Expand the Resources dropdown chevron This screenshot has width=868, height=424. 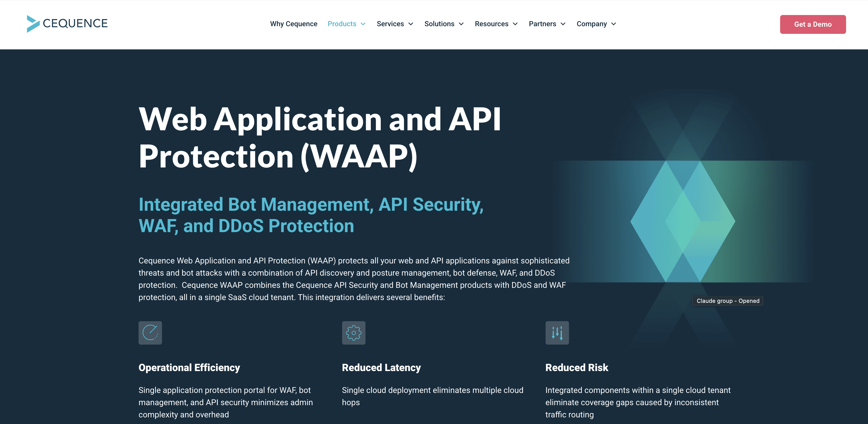(x=515, y=24)
